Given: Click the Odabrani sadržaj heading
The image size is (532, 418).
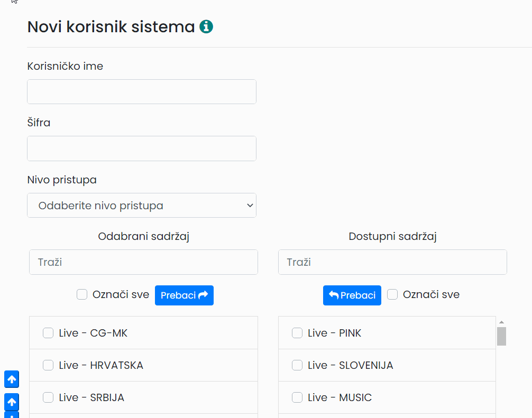Looking at the screenshot, I should (143, 236).
